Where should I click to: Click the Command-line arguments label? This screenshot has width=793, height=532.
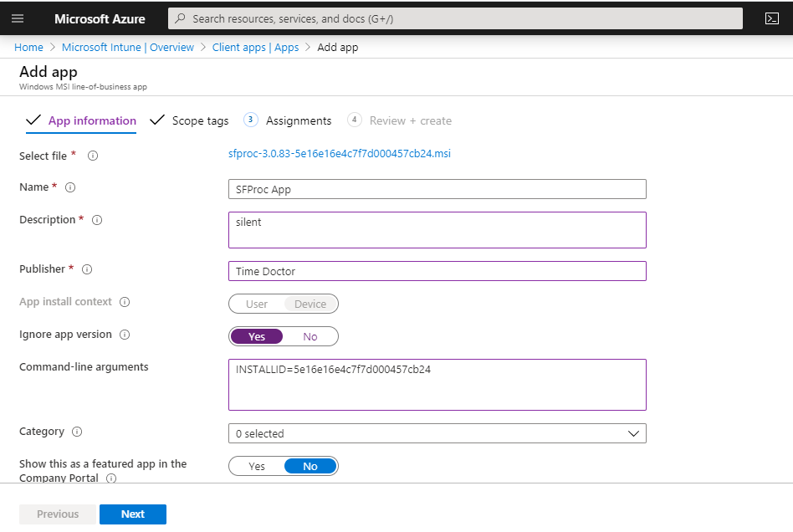[x=84, y=367]
